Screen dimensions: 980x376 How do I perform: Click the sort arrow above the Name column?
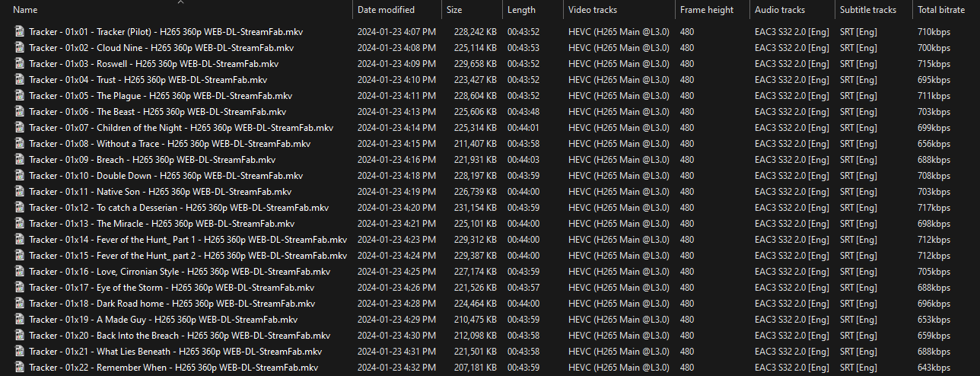[180, 2]
